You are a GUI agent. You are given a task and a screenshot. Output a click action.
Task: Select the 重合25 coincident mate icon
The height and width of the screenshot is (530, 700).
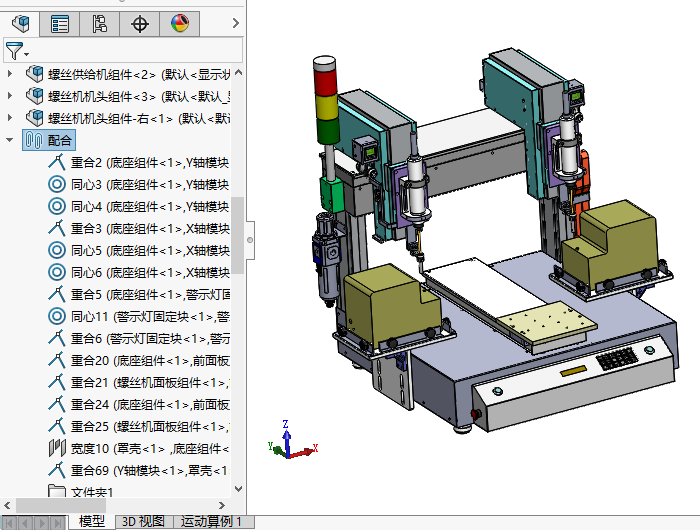pos(57,426)
